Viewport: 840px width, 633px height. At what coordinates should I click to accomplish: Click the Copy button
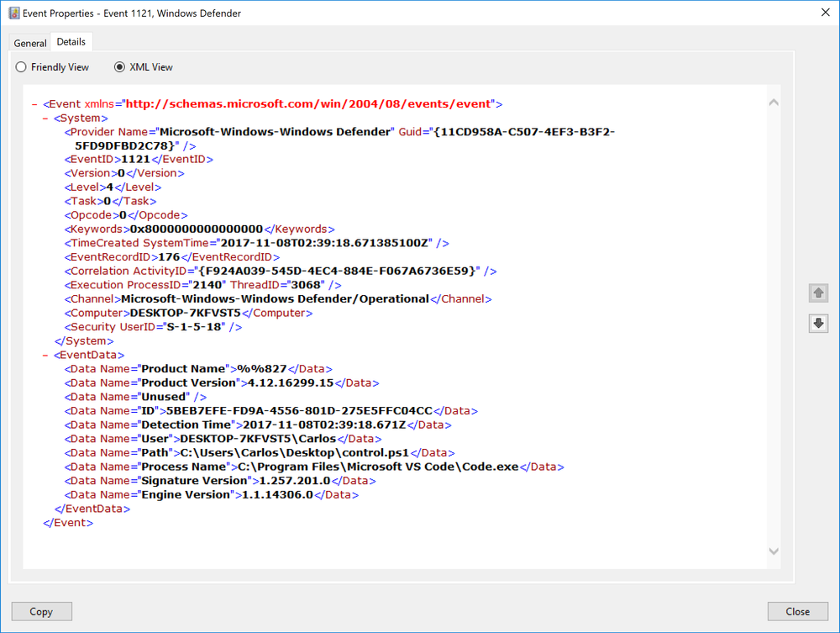[x=41, y=611]
